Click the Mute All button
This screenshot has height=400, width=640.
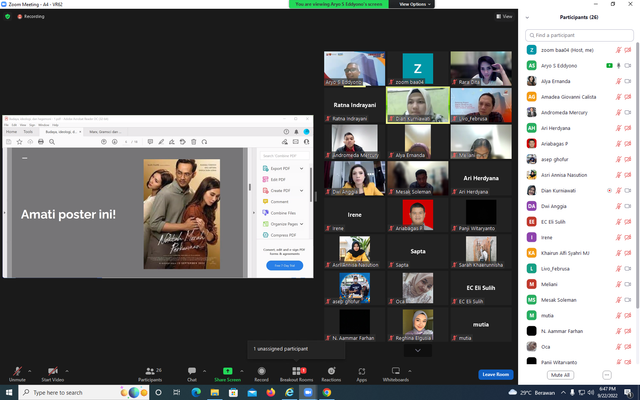[x=560, y=375]
